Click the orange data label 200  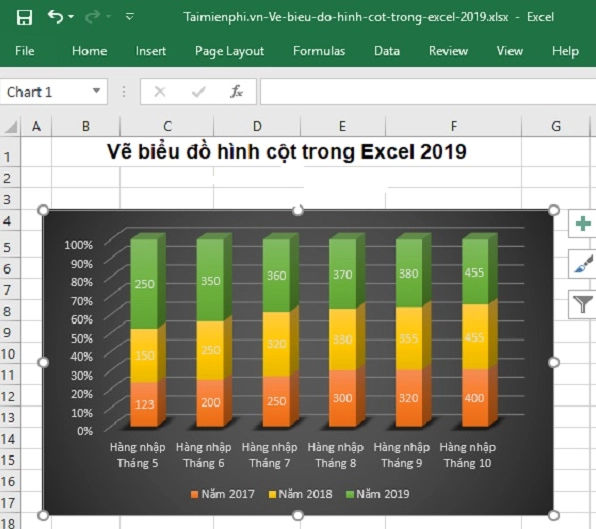210,402
